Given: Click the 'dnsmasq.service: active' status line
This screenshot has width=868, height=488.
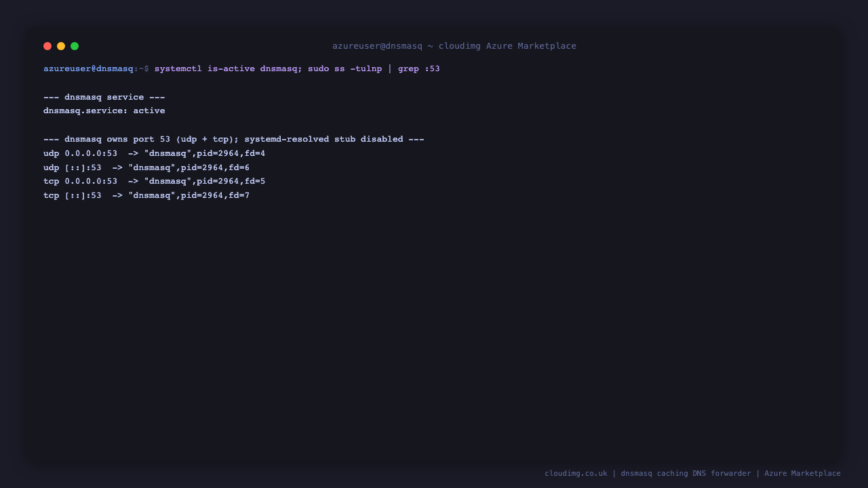Looking at the screenshot, I should point(104,110).
